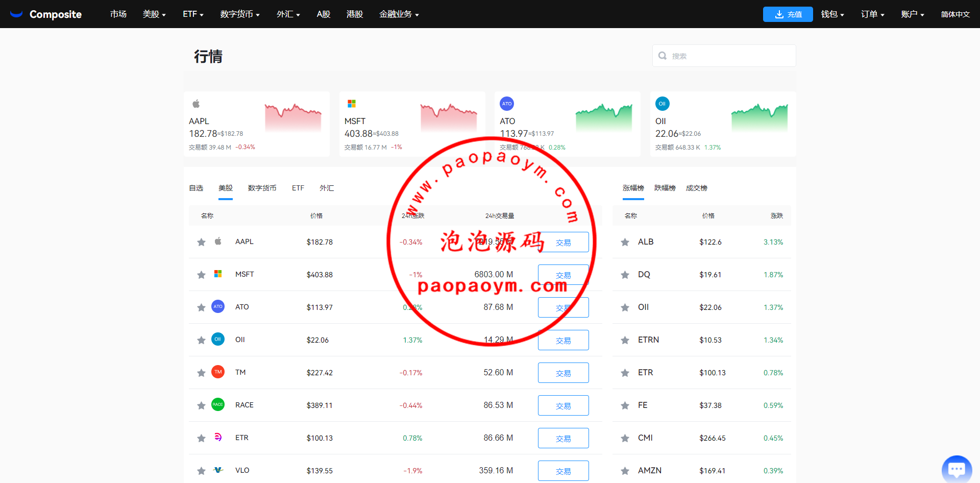980x483 pixels.
Task: Click the ATO round icon in table row
Action: click(218, 306)
